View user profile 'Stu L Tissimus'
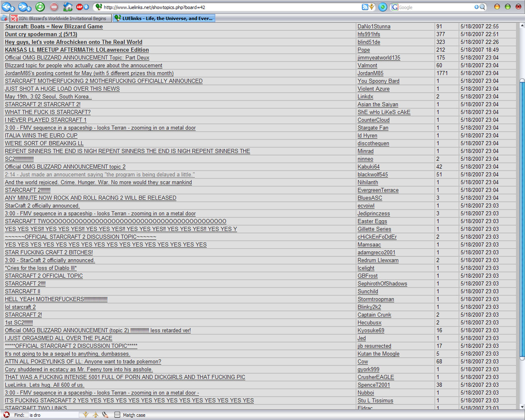525x420 pixels. pos(375,400)
